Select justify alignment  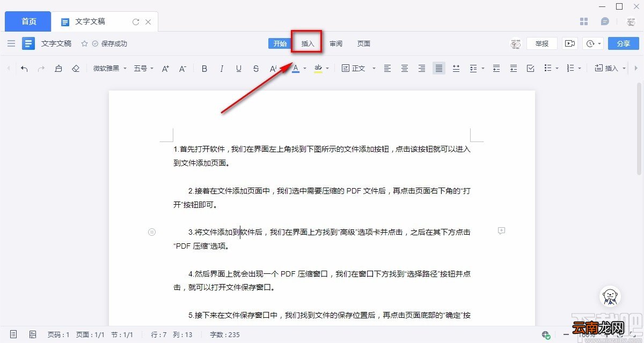(439, 68)
